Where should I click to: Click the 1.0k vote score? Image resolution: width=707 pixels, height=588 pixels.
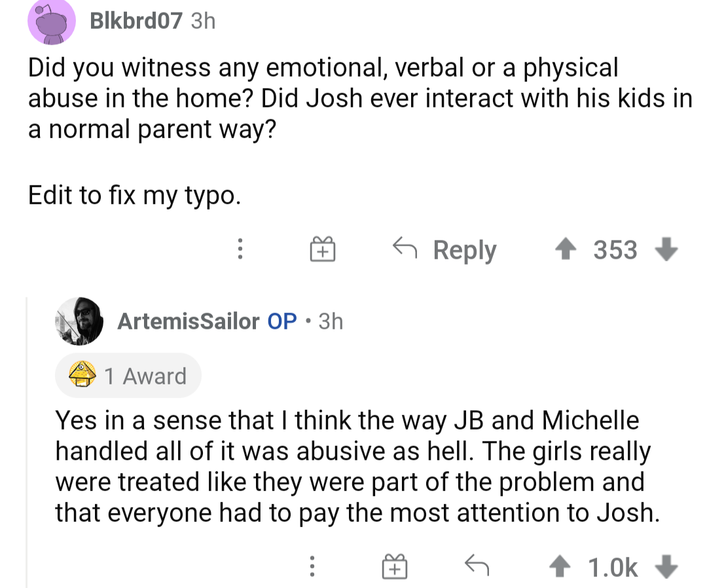pos(613,567)
